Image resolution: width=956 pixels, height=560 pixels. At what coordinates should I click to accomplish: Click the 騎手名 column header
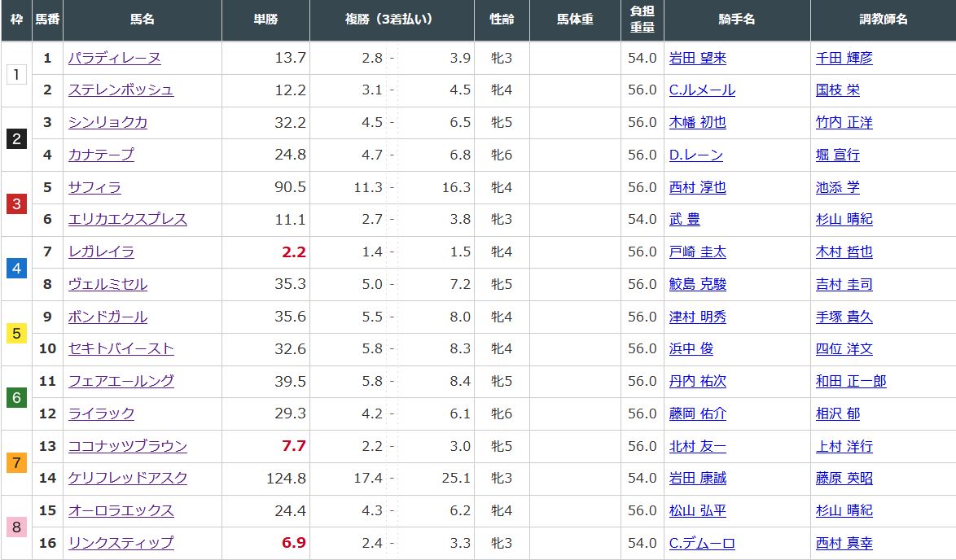(x=737, y=20)
